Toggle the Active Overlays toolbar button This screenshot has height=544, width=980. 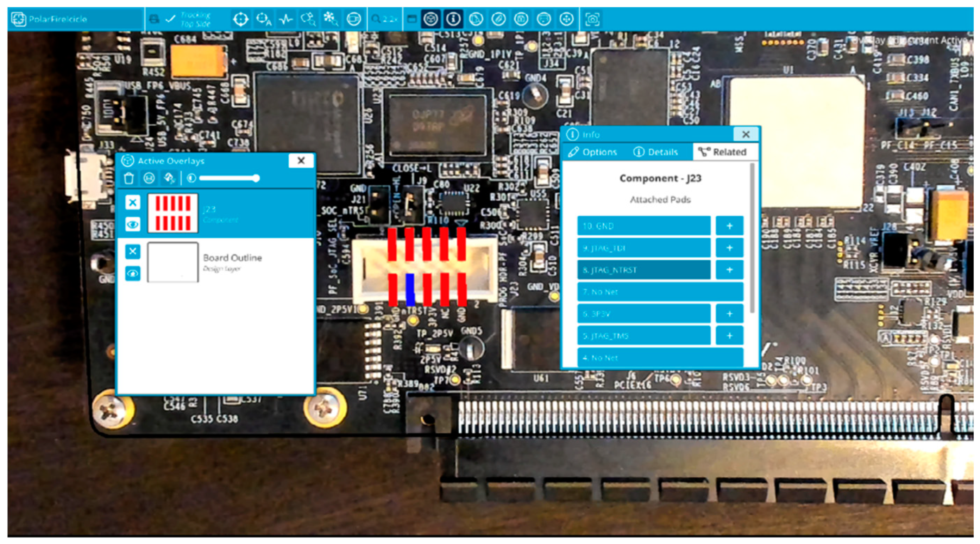pos(430,19)
